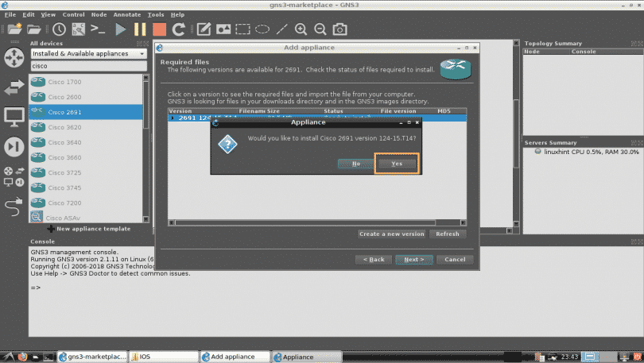Open the terminal from the taskbar
Image resolution: width=644 pixels, height=363 pixels.
[x=48, y=357]
